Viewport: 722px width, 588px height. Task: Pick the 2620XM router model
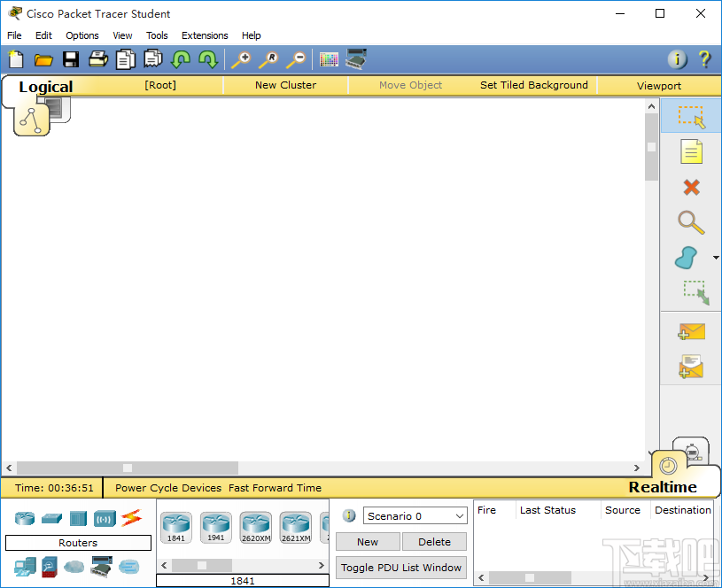pos(256,528)
